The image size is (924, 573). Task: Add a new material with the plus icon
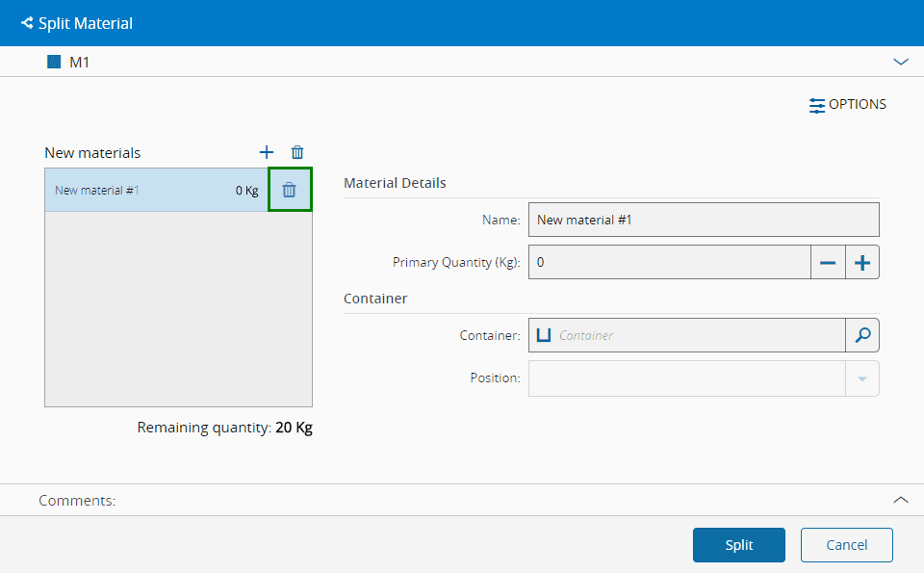pos(267,152)
